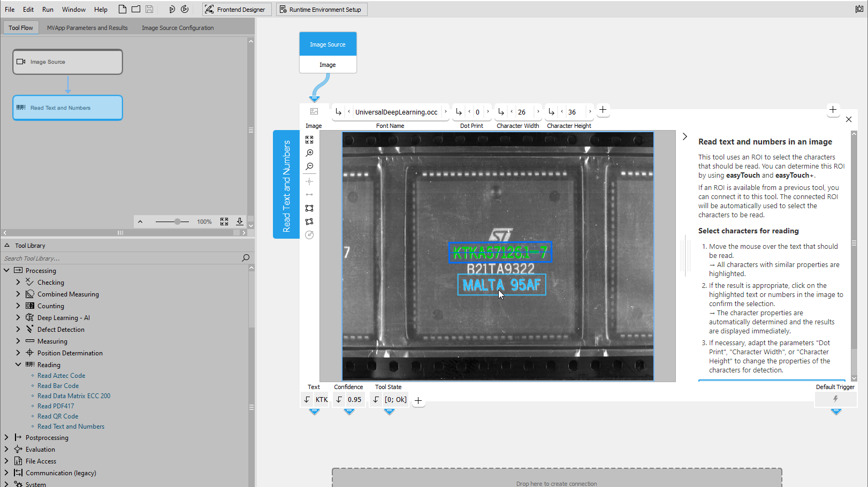Expand the Position Determination category
This screenshot has height=487, width=868.
[18, 353]
